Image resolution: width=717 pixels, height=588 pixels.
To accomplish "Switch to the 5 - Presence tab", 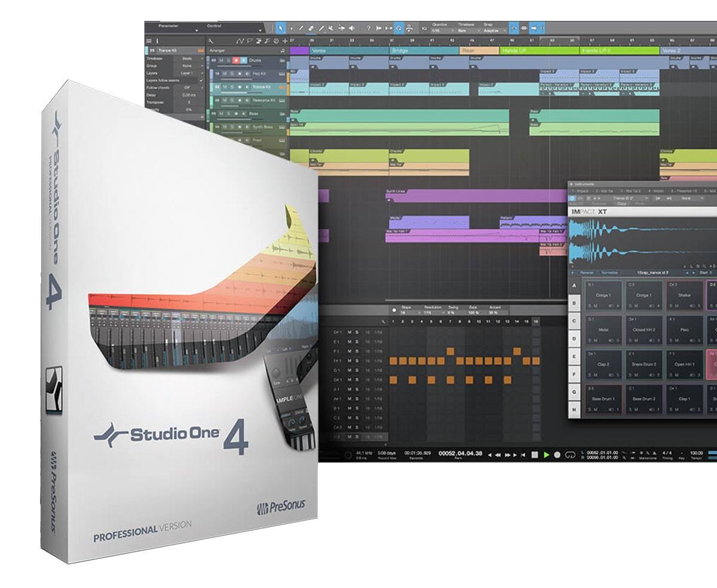I will pos(684,191).
